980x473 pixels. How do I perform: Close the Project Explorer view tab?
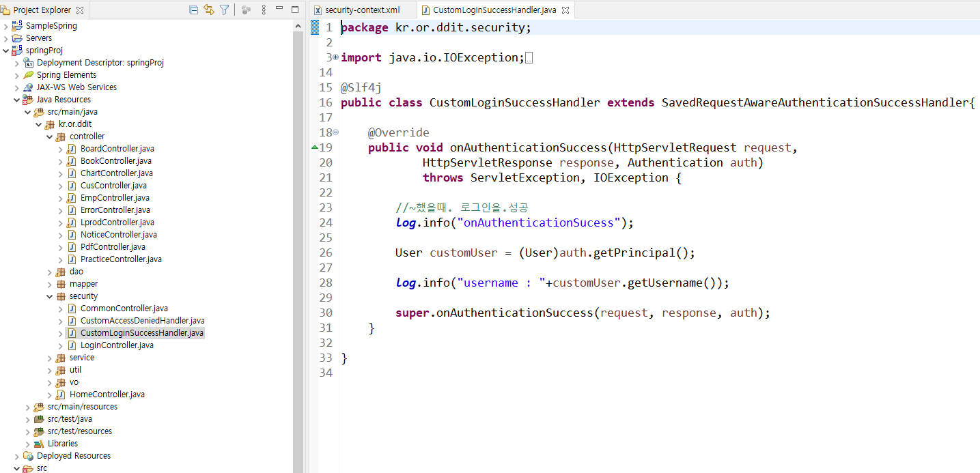click(x=80, y=10)
